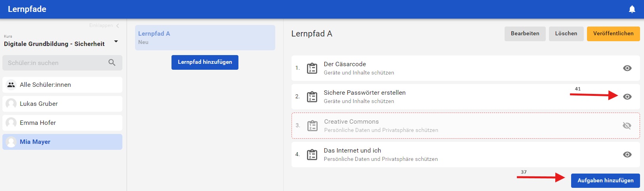Select the Lernpfad A entry
Viewport: 644px width, 191px height.
coord(205,38)
